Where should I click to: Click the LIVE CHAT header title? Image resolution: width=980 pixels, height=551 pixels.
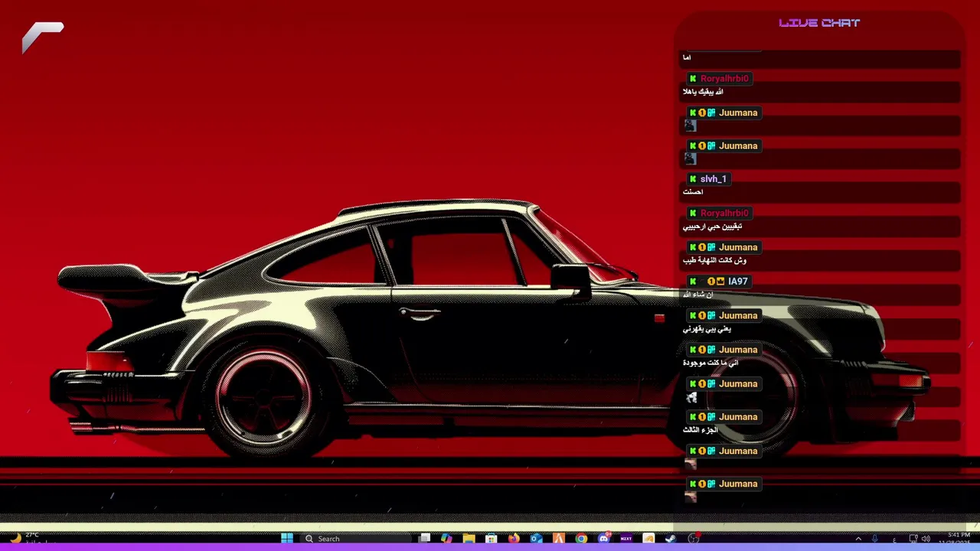tap(819, 23)
